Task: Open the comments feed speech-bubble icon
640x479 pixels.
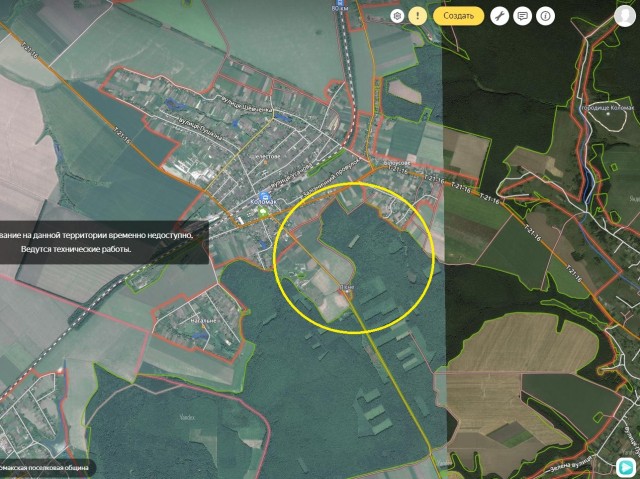Action: pyautogui.click(x=522, y=16)
